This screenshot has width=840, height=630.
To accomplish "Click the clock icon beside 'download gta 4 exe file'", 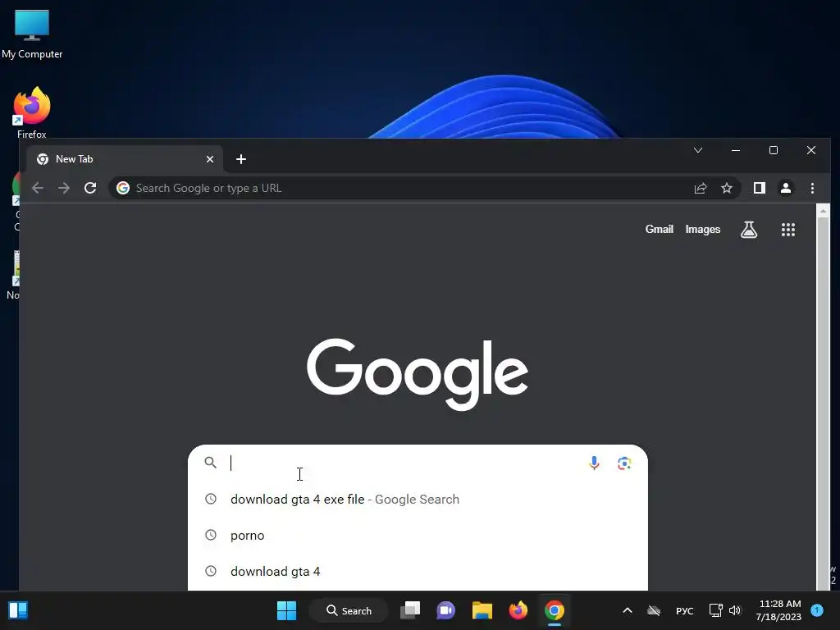I will click(211, 499).
